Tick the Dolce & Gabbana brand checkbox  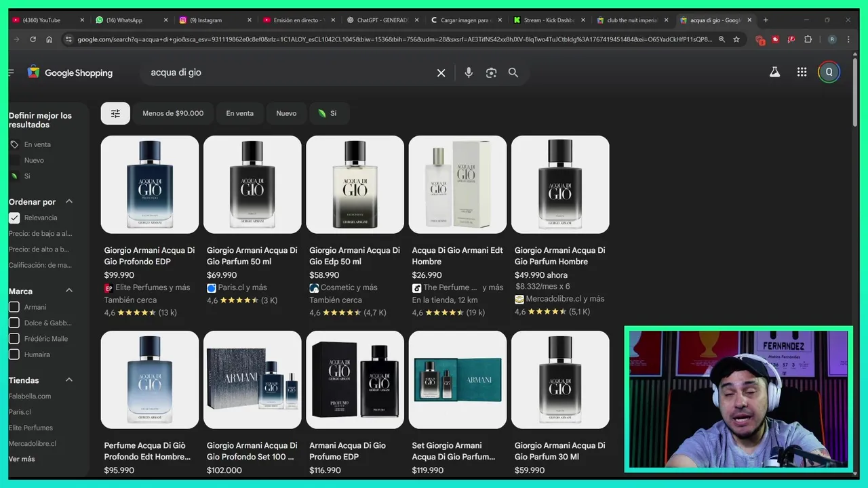click(14, 323)
